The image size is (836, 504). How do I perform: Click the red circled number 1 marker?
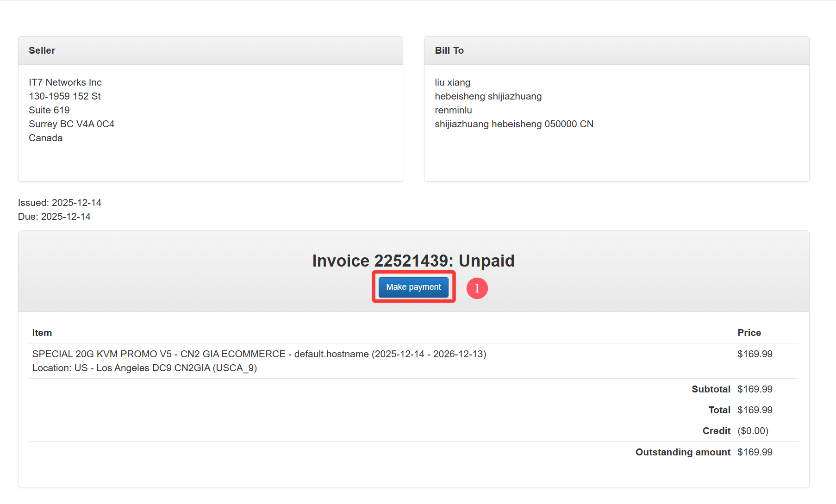tap(477, 288)
